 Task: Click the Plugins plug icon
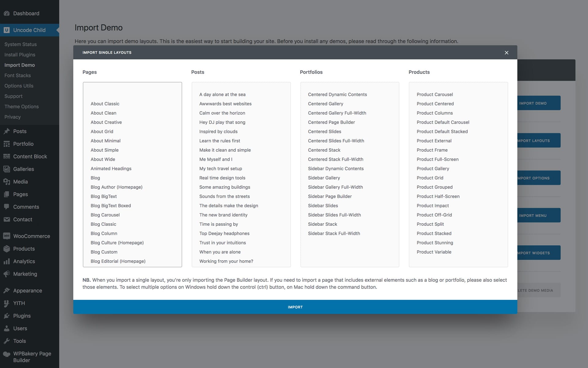6,316
